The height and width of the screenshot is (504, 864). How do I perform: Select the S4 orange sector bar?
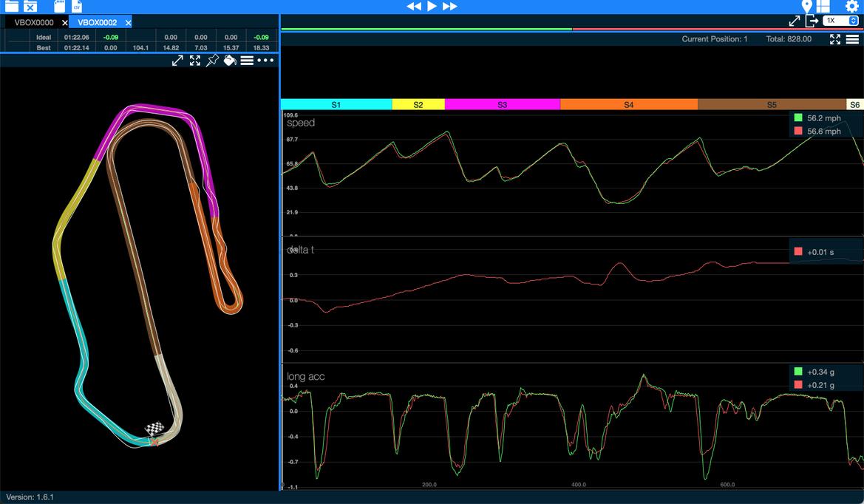click(628, 105)
